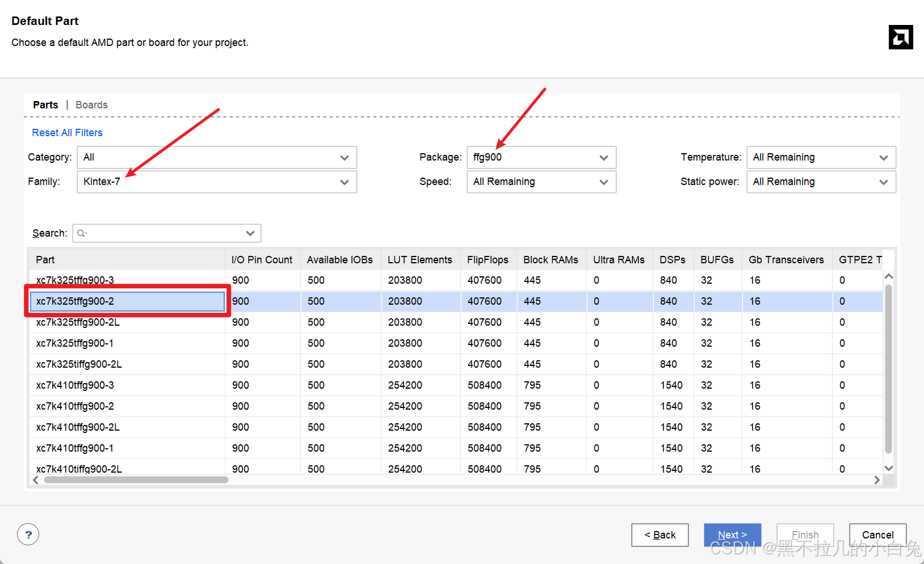924x564 pixels.
Task: Switch to the Parts tab
Action: tap(45, 105)
